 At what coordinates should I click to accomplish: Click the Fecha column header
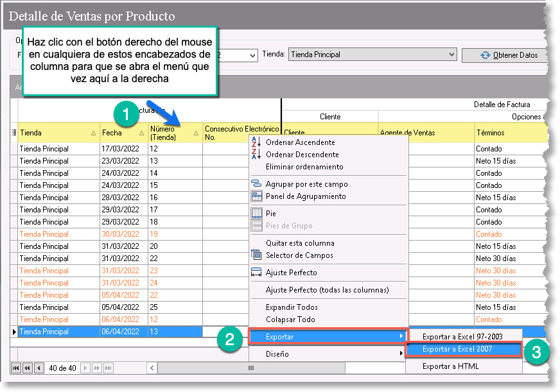(x=124, y=133)
